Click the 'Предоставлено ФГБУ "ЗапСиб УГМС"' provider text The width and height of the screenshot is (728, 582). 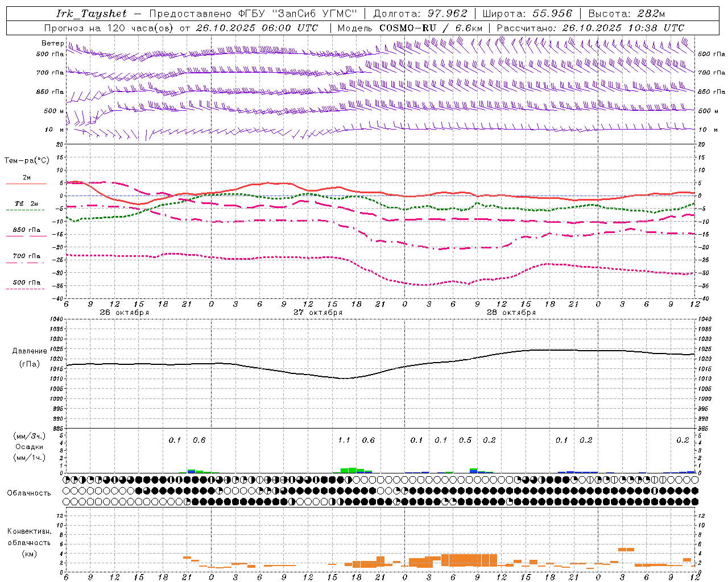[x=253, y=14]
